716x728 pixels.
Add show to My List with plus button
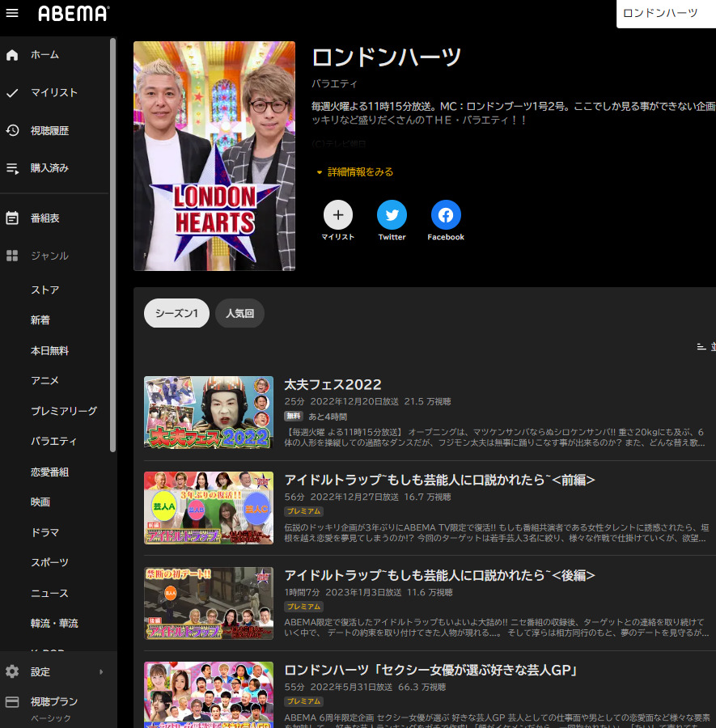click(337, 215)
